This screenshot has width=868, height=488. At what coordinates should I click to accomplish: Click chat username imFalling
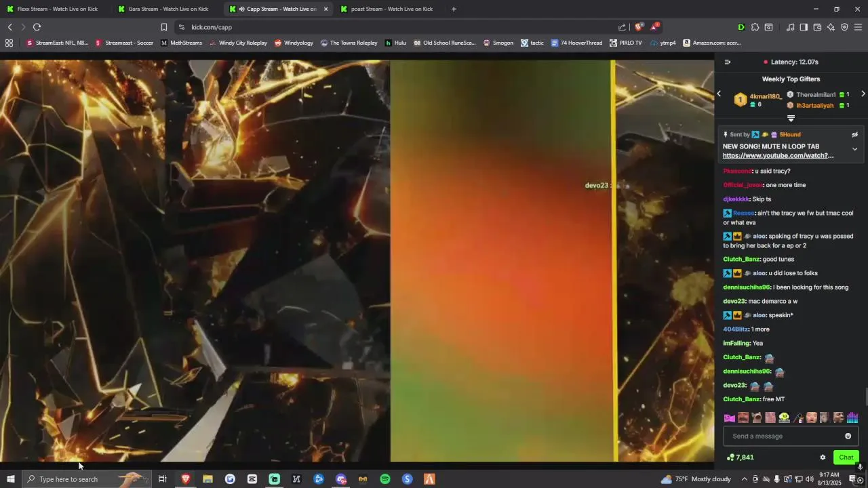[x=736, y=343]
